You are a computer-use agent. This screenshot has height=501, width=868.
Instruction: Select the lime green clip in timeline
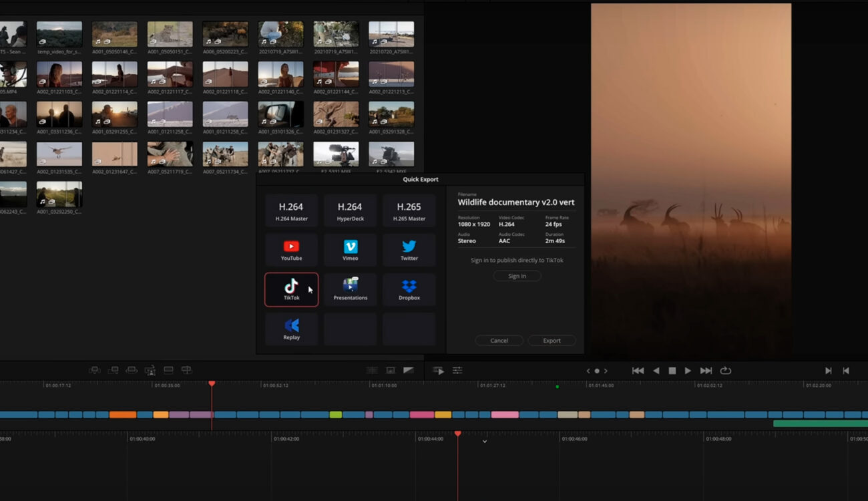coord(336,415)
